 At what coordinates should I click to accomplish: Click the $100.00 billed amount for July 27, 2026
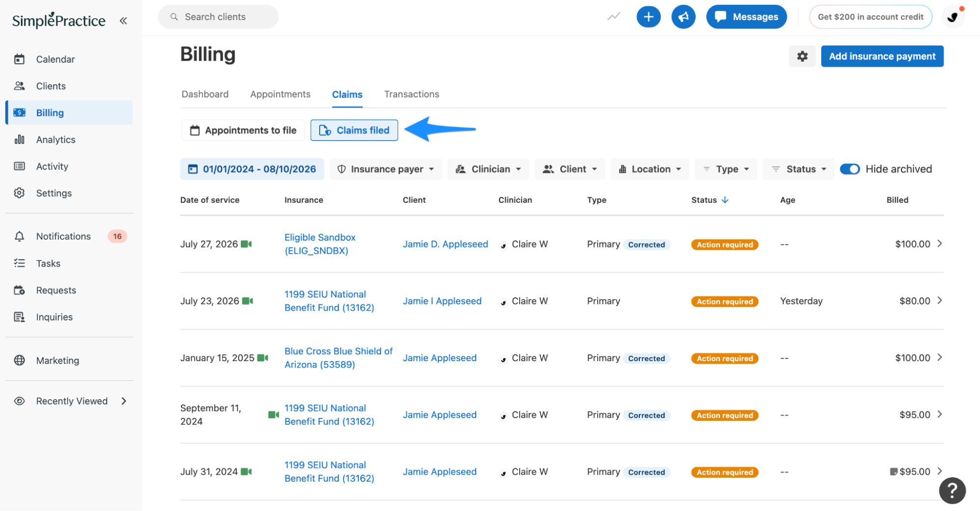coord(912,244)
